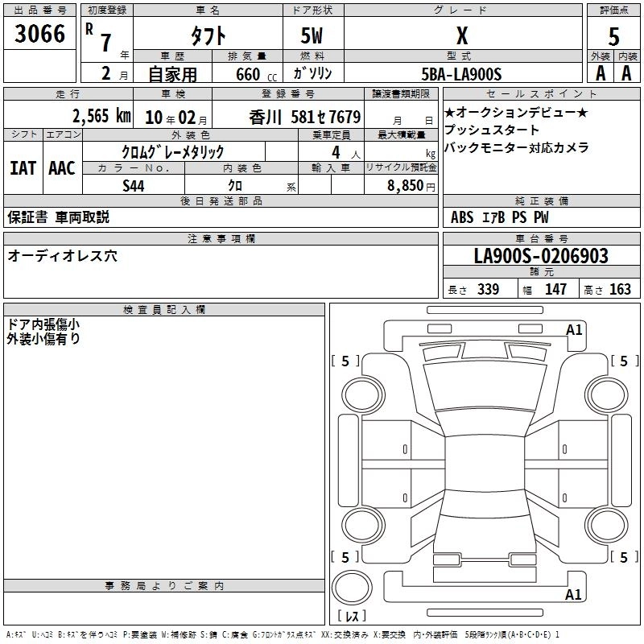Click the color number S44
This screenshot has width=644, height=644.
tap(133, 185)
